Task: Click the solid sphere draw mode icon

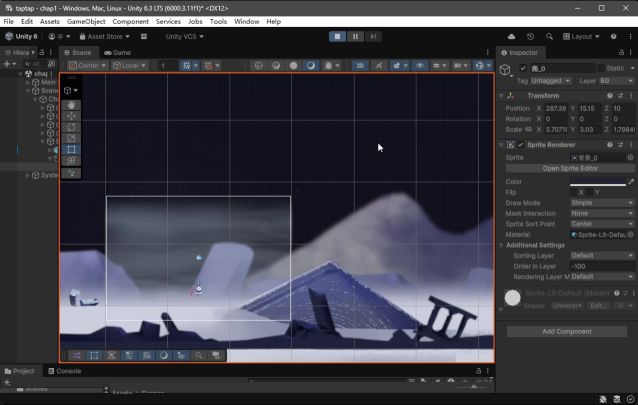Action: pos(293,66)
